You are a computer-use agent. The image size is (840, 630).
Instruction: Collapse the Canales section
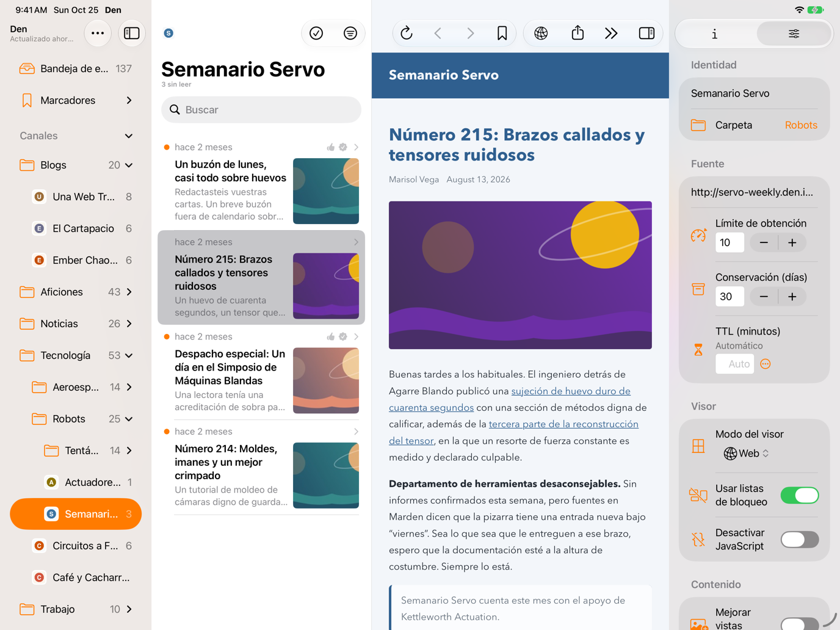click(129, 136)
